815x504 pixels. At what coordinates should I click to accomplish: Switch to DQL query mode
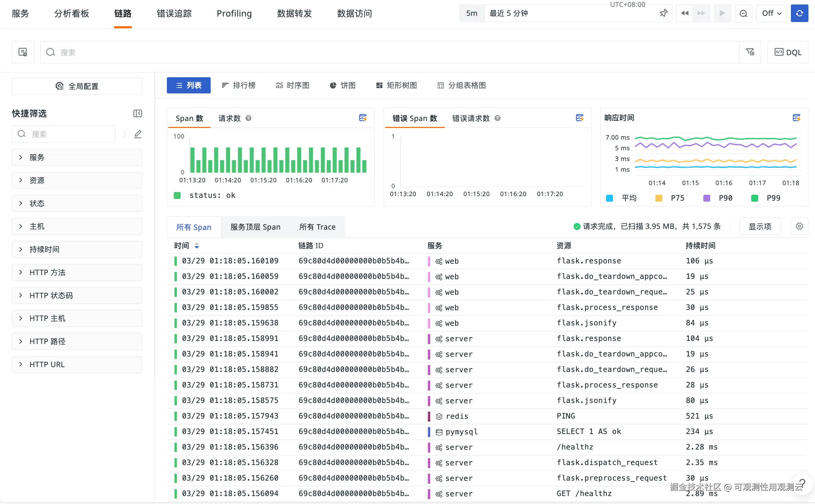point(788,52)
